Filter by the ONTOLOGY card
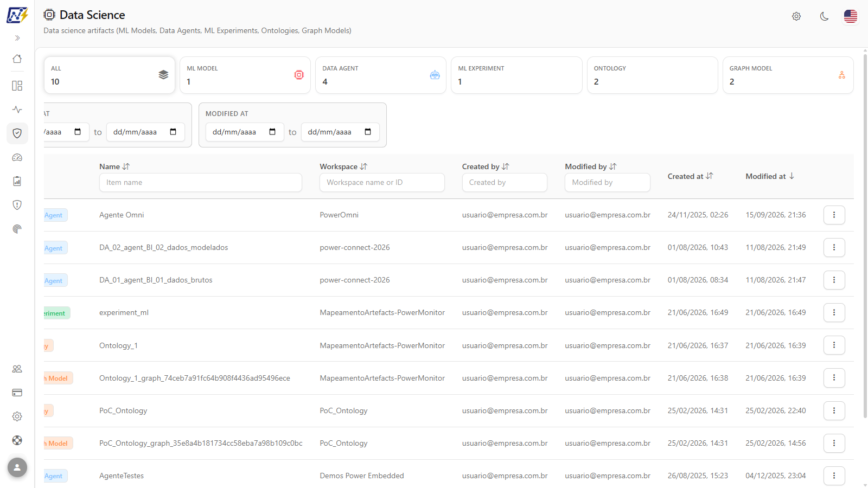The width and height of the screenshot is (868, 488). (x=652, y=75)
